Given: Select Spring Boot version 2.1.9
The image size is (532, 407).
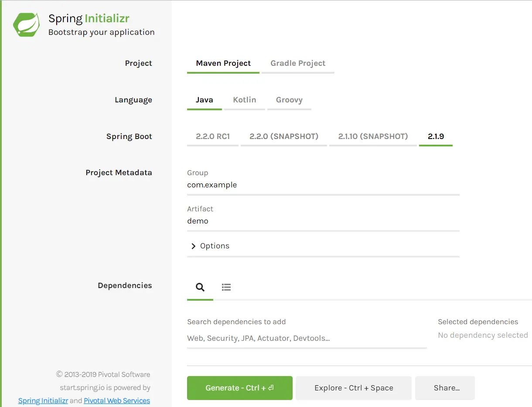Looking at the screenshot, I should coord(436,136).
